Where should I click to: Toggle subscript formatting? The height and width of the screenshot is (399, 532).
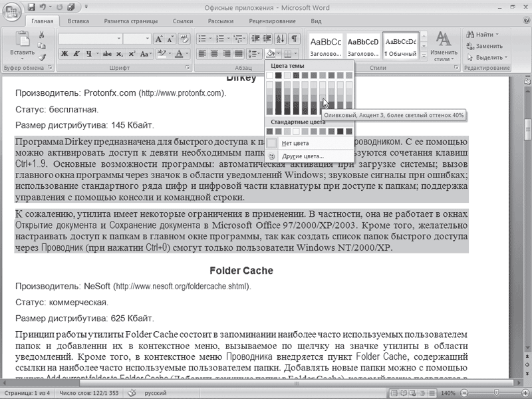[120, 54]
